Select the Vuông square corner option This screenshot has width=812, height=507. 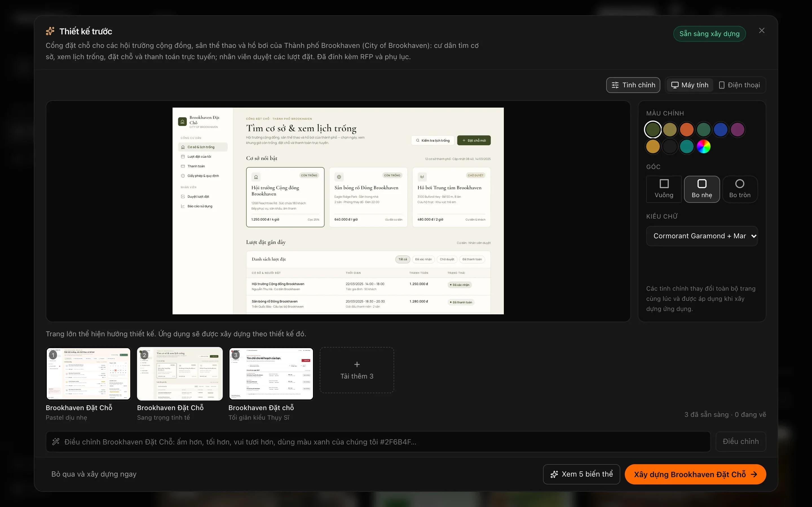point(664,189)
